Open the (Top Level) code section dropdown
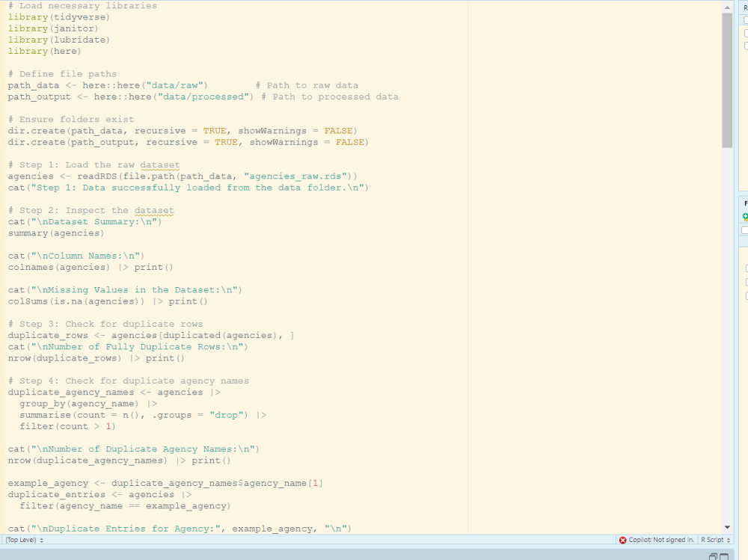 pyautogui.click(x=25, y=540)
